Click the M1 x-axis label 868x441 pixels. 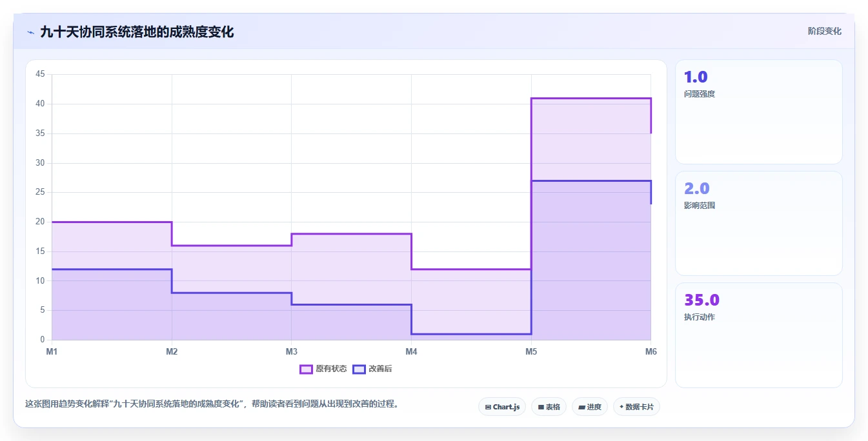tap(52, 351)
